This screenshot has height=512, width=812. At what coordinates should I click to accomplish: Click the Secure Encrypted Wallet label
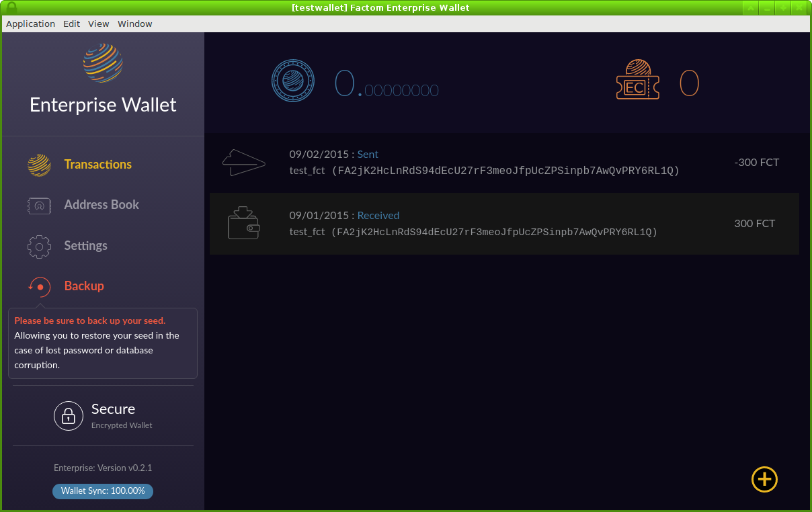tap(122, 416)
